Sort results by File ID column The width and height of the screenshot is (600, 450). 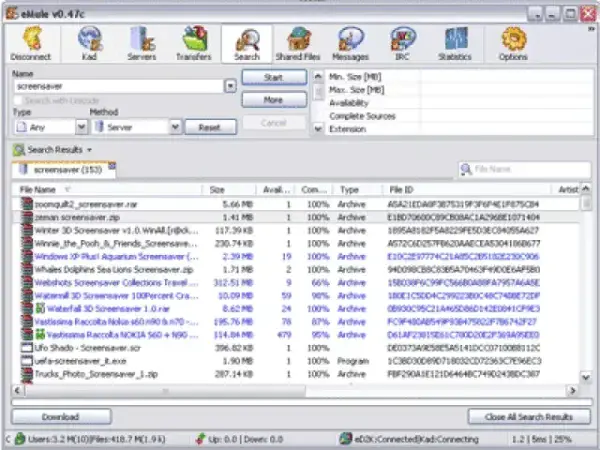tap(466, 189)
